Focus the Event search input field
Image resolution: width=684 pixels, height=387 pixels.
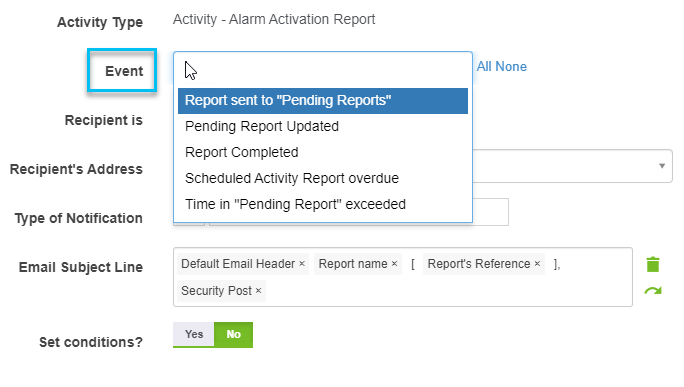tap(323, 70)
